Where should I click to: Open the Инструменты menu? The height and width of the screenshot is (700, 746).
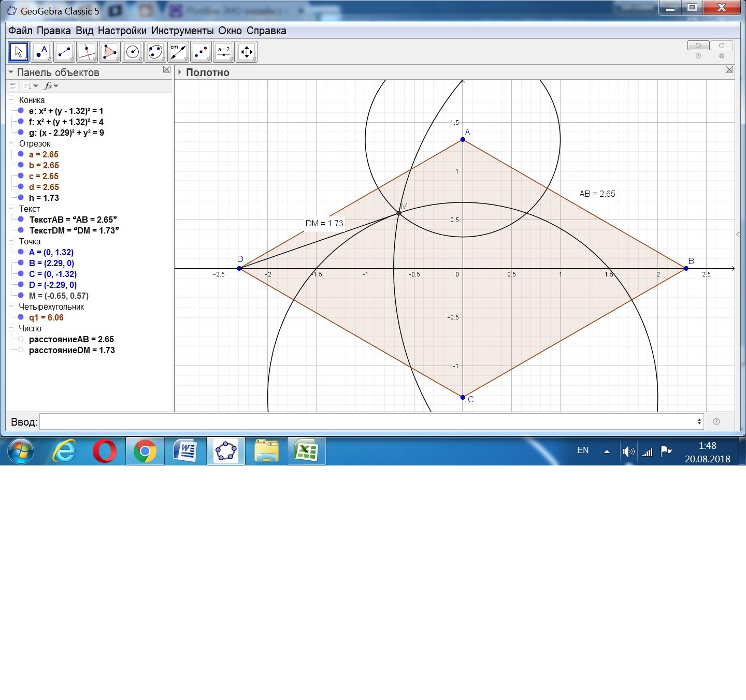point(182,31)
